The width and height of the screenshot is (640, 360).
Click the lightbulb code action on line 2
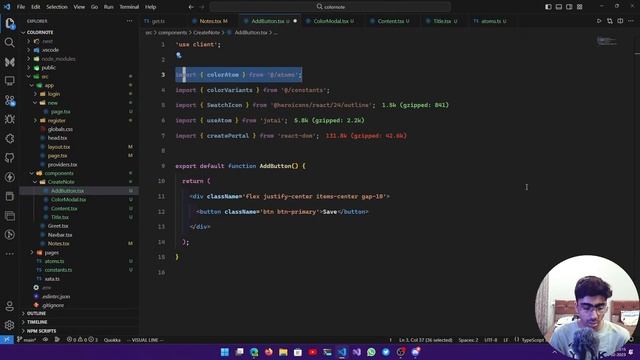click(x=179, y=55)
